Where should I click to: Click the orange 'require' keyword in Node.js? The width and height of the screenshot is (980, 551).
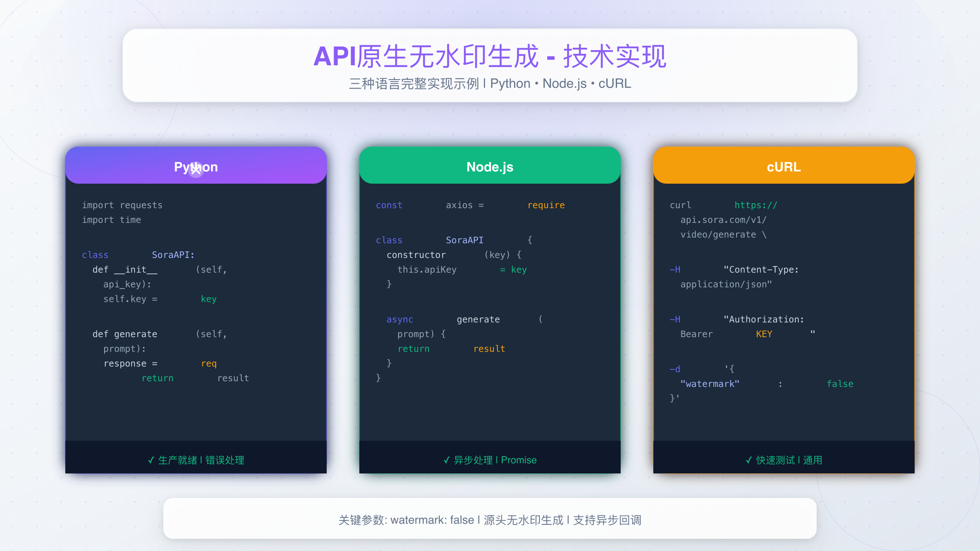pyautogui.click(x=546, y=205)
